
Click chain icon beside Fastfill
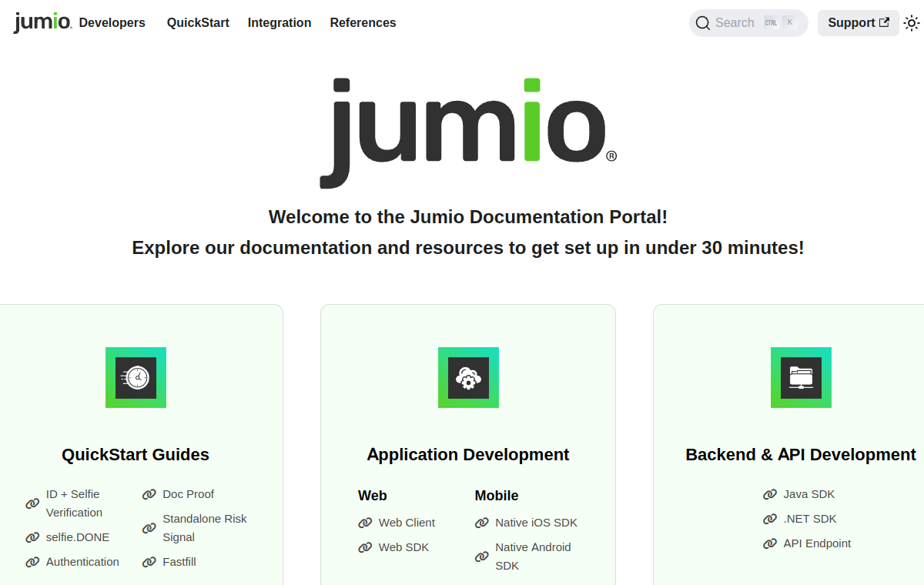(x=149, y=562)
